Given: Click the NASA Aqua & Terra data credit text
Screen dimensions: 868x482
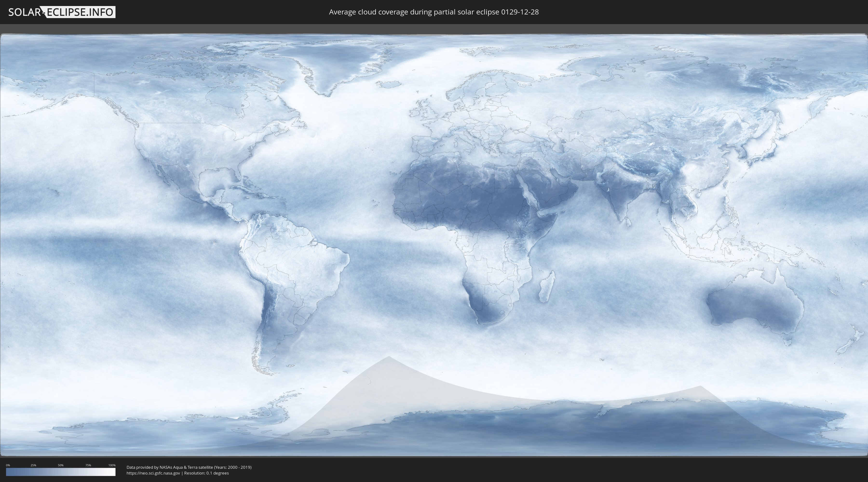Looking at the screenshot, I should pyautogui.click(x=189, y=467).
